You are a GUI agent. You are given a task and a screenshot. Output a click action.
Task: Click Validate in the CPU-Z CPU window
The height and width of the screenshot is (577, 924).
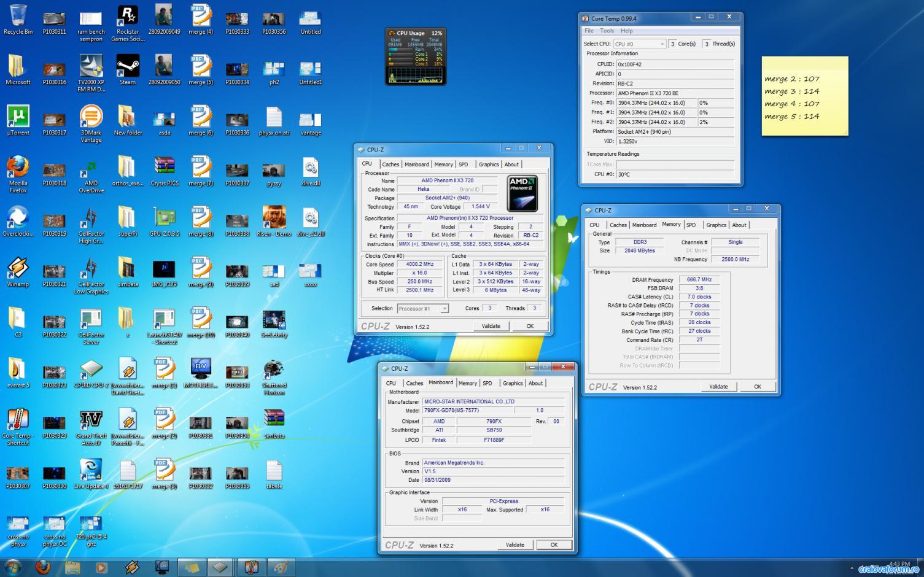491,327
